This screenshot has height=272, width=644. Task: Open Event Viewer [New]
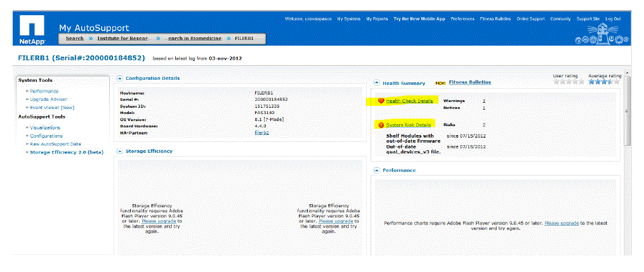(52, 108)
